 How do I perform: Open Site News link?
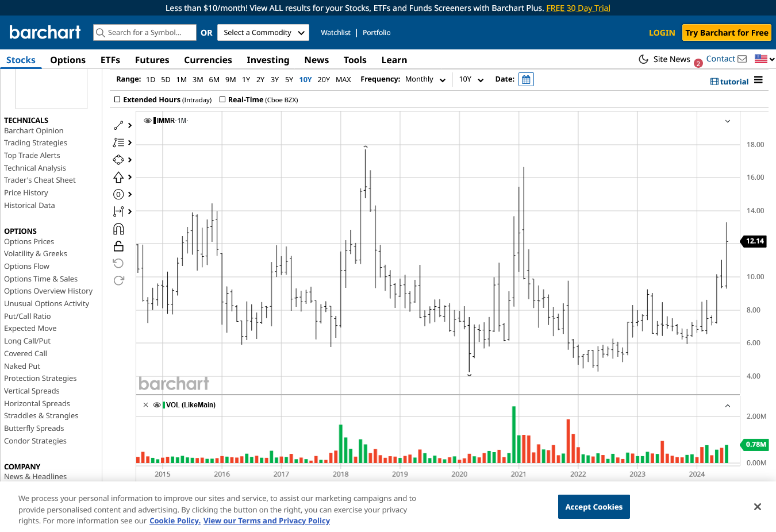point(671,59)
